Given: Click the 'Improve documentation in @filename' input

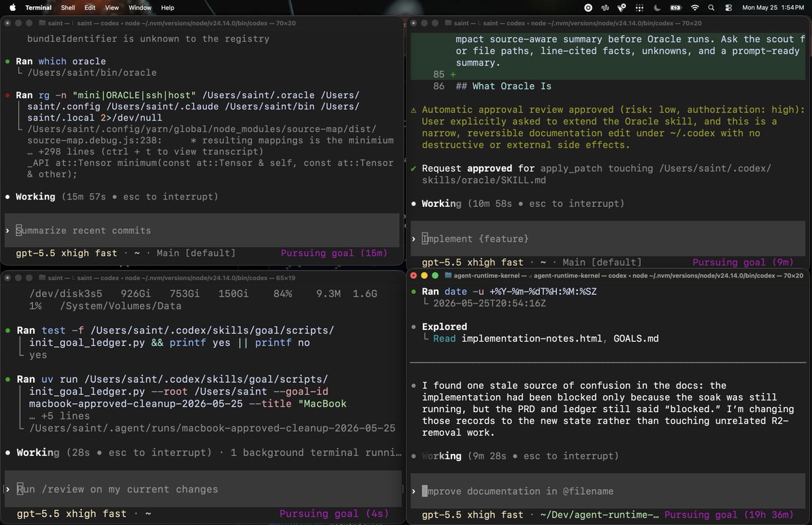Looking at the screenshot, I should pyautogui.click(x=608, y=491).
